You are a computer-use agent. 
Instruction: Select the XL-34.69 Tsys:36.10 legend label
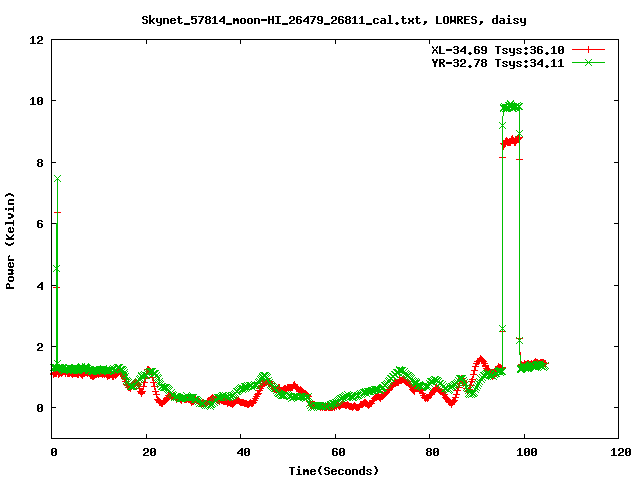point(498,50)
